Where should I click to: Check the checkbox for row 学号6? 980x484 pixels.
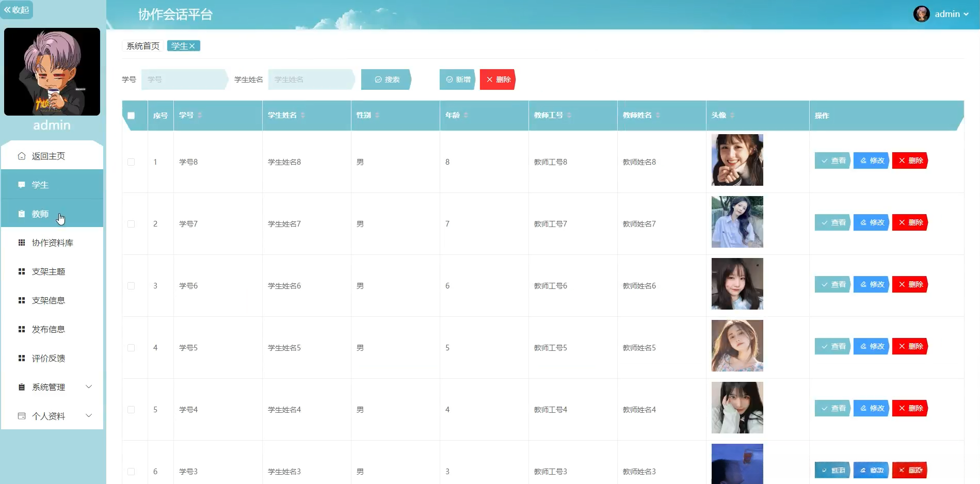point(131,286)
